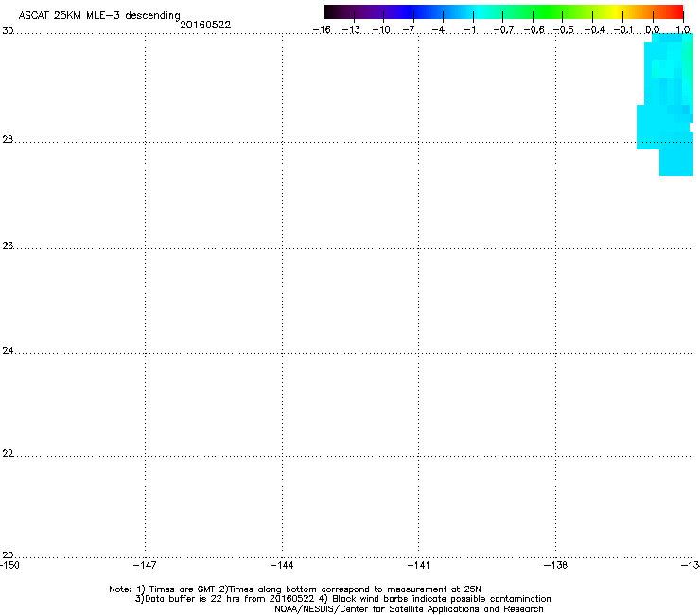The height and width of the screenshot is (615, 700).
Task: Click the longitude label -144
Action: (x=282, y=565)
